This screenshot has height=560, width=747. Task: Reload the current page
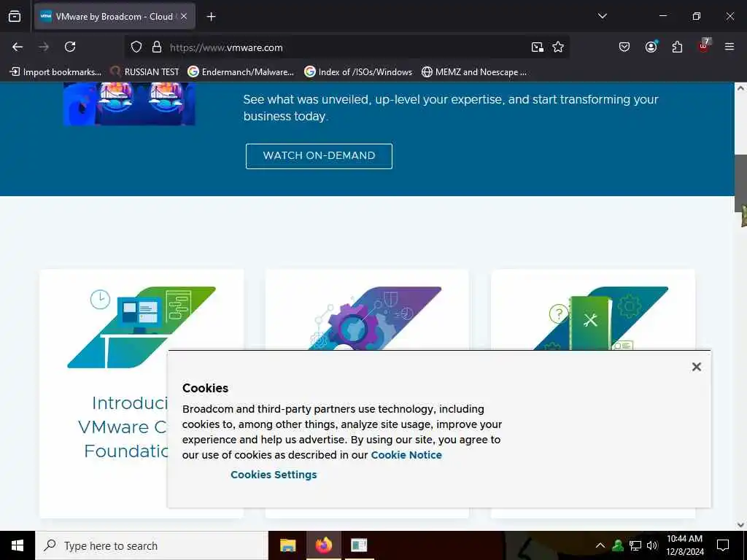click(70, 47)
